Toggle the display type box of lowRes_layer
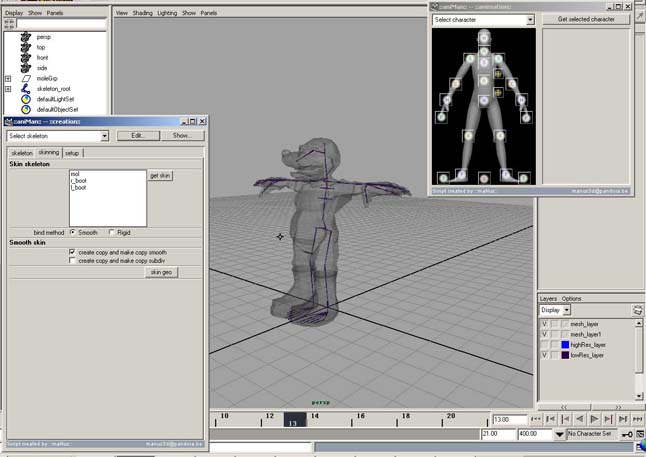 click(555, 355)
